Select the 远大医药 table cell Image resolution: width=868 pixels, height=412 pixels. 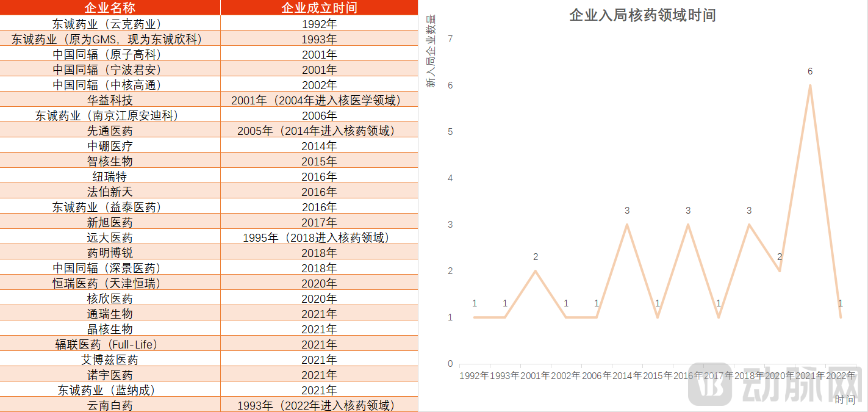tap(110, 237)
